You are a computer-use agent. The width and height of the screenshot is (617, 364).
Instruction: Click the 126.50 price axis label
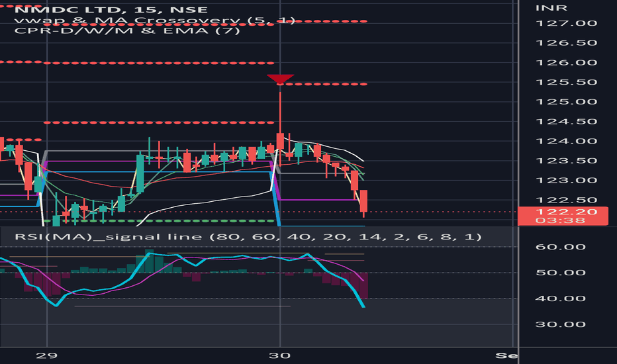click(566, 43)
